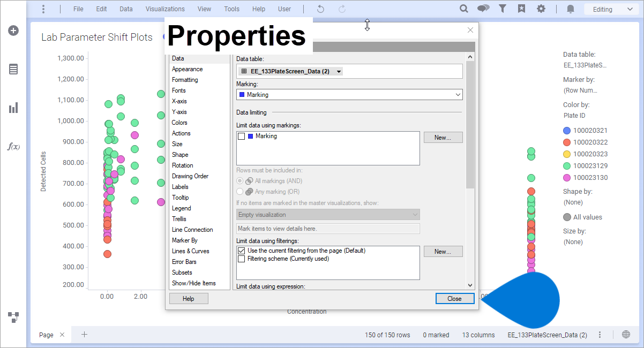Open the Visualizations menu
644x348 pixels.
click(165, 9)
